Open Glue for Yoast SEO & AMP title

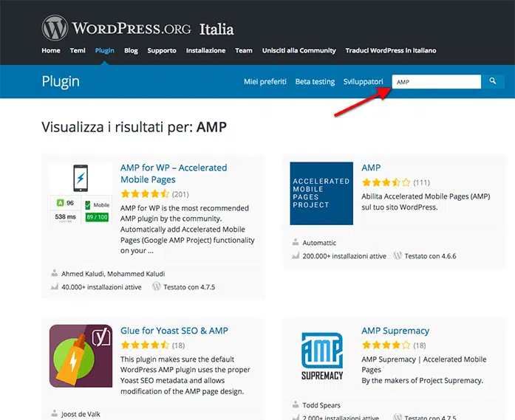coord(174,331)
